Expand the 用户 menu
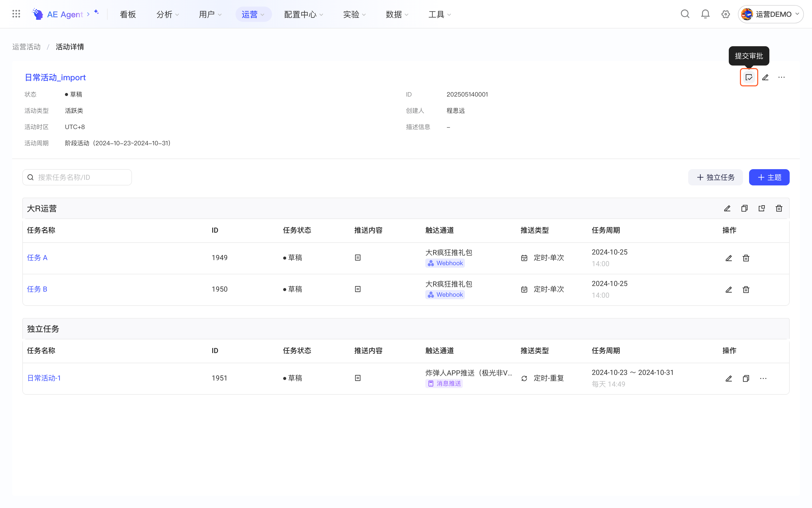The image size is (812, 508). click(210, 14)
